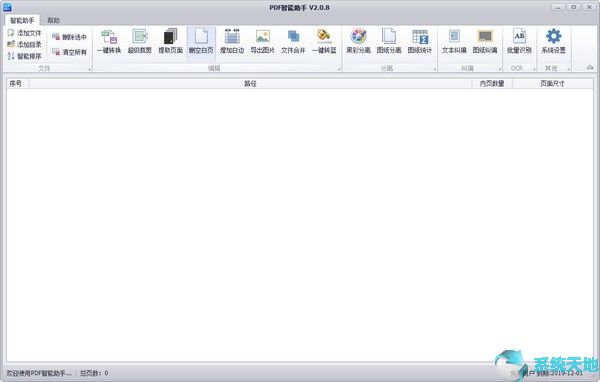Sort by the 路径 column header
600x382 pixels.
tap(251, 83)
